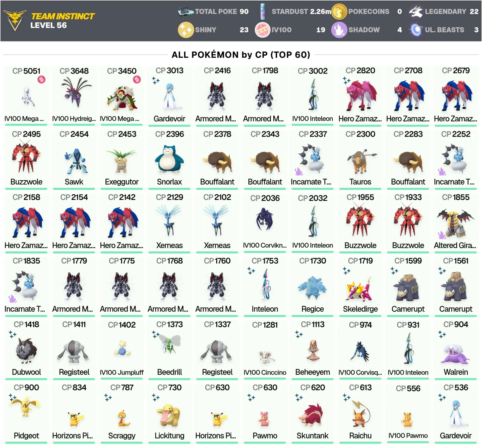
Task: Open the Beedrill CP 1373 card
Action: (x=169, y=350)
